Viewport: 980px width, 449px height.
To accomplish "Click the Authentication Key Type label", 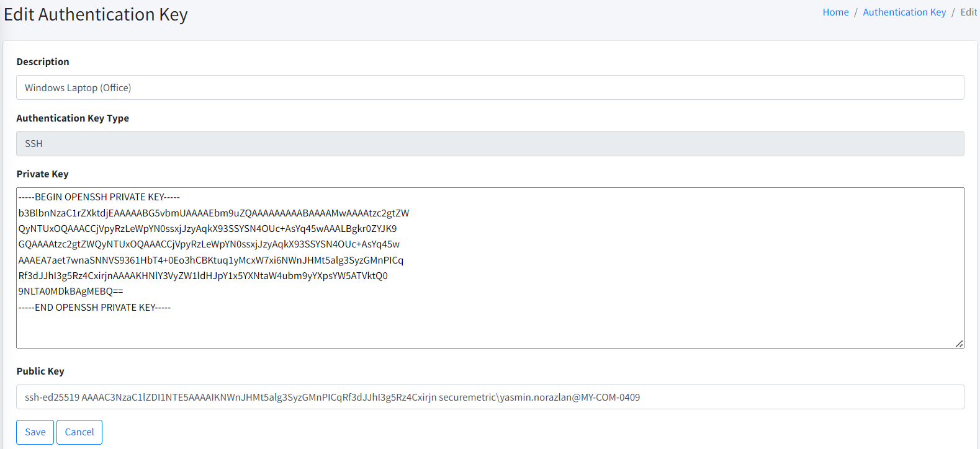I will click(73, 118).
